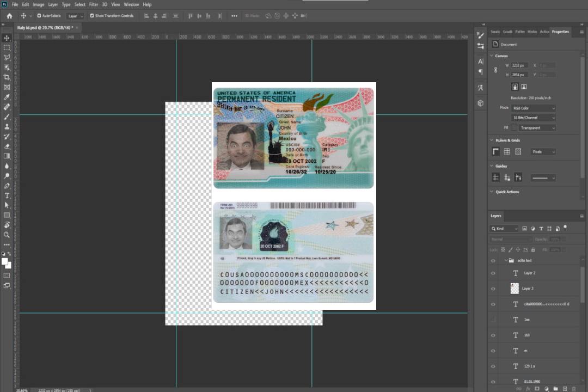This screenshot has width=588, height=392.
Task: Set canvas orientation to landscape
Action: 524,87
